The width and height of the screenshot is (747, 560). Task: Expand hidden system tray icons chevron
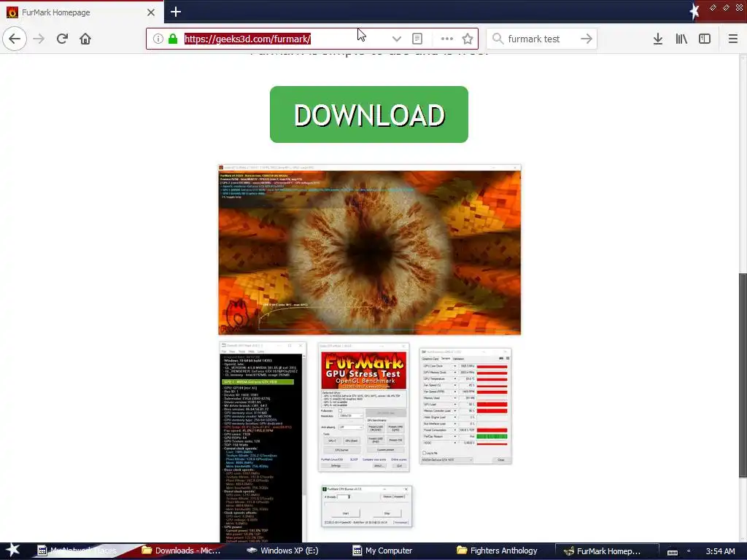click(689, 551)
